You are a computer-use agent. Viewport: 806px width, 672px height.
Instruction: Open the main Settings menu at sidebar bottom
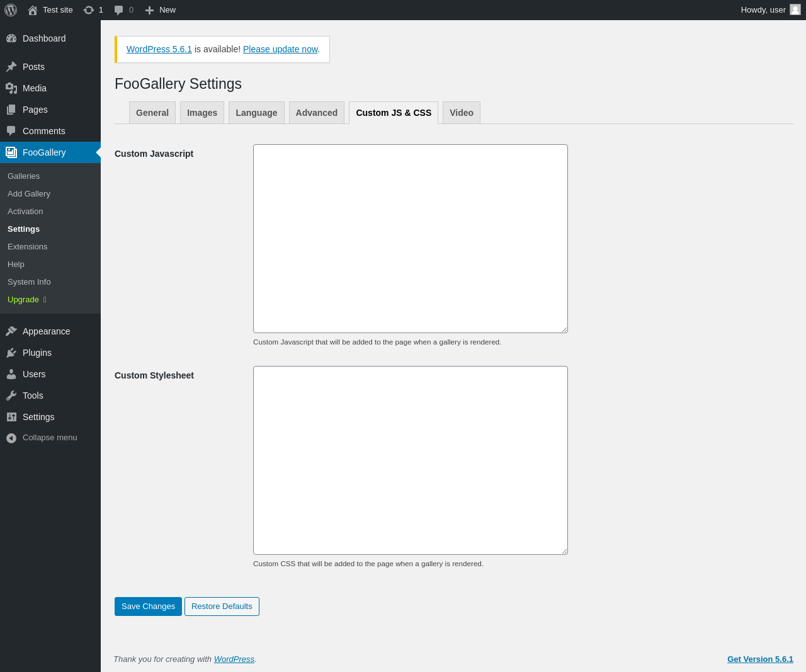coord(50,417)
